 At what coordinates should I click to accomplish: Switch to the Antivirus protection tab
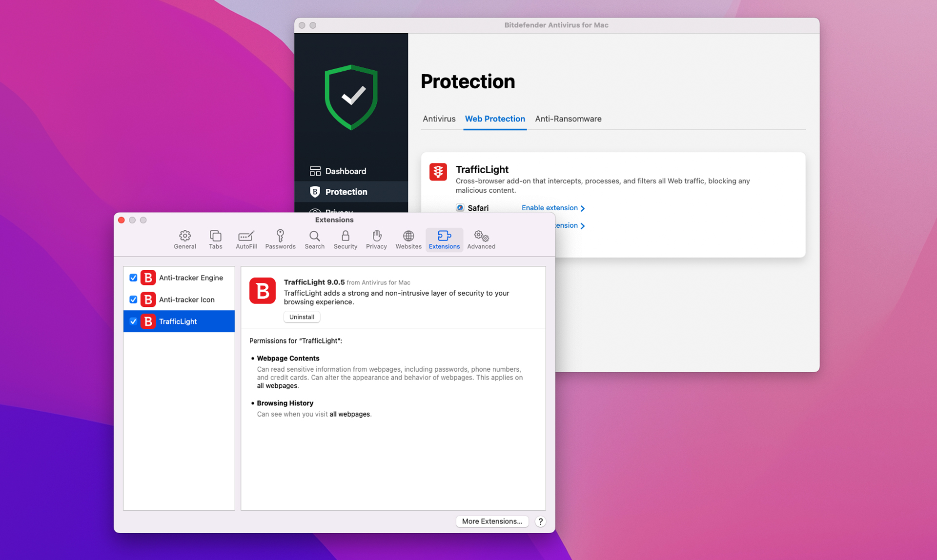(439, 119)
